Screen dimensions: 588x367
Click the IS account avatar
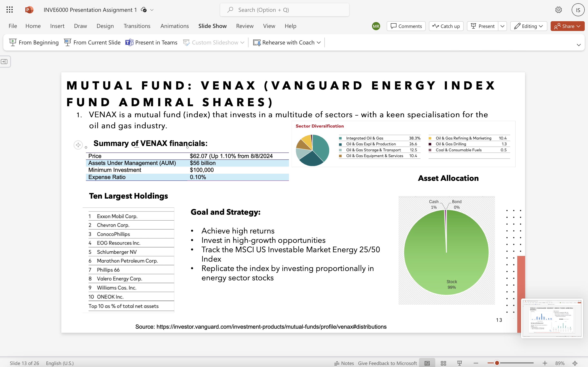(x=578, y=10)
